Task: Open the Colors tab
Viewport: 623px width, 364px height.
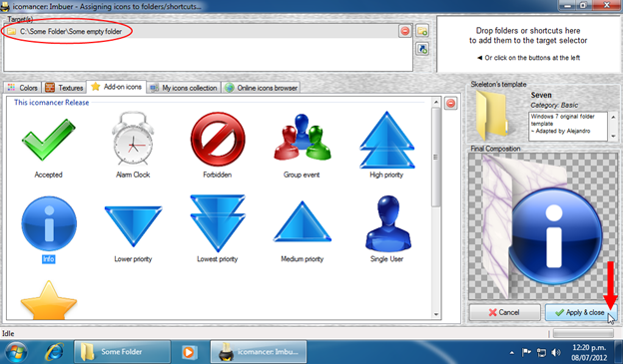Action: [x=23, y=88]
